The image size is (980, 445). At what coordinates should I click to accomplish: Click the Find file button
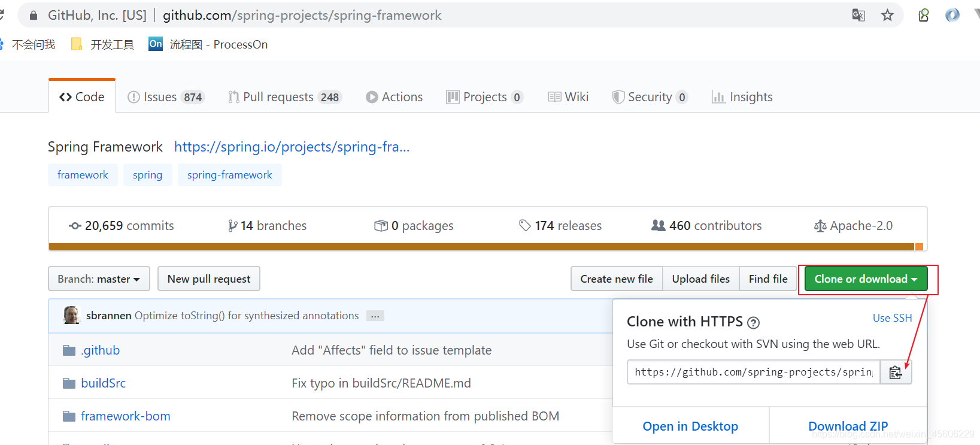(x=768, y=278)
